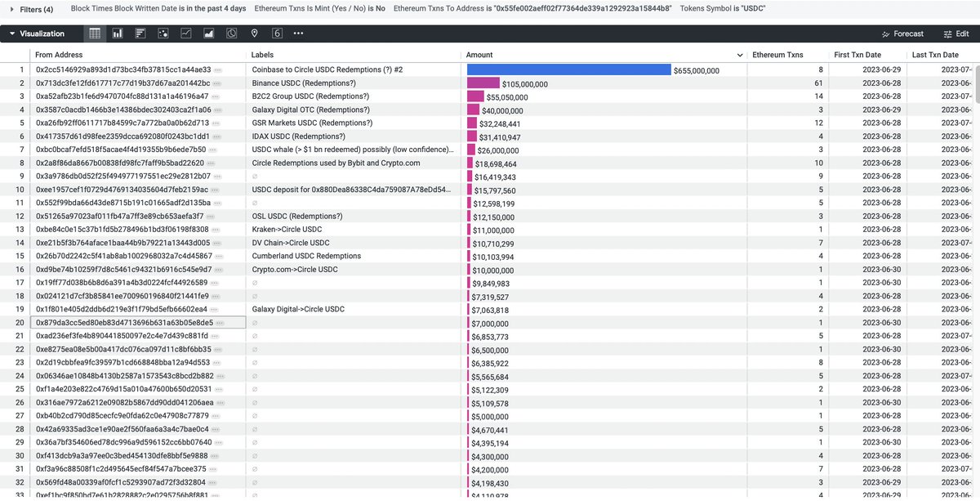Select the Table visualization type icon
The width and height of the screenshot is (980, 501).
pos(95,34)
